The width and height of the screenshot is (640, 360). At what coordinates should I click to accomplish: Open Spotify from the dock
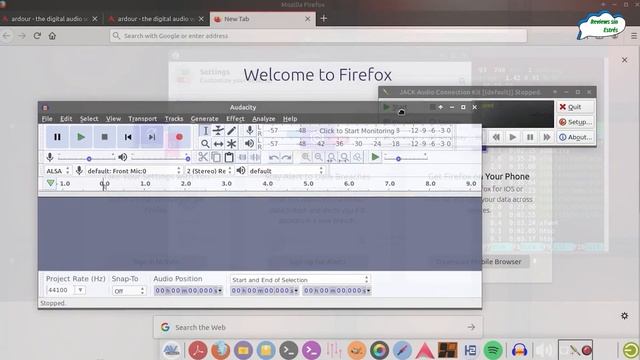tap(493, 350)
